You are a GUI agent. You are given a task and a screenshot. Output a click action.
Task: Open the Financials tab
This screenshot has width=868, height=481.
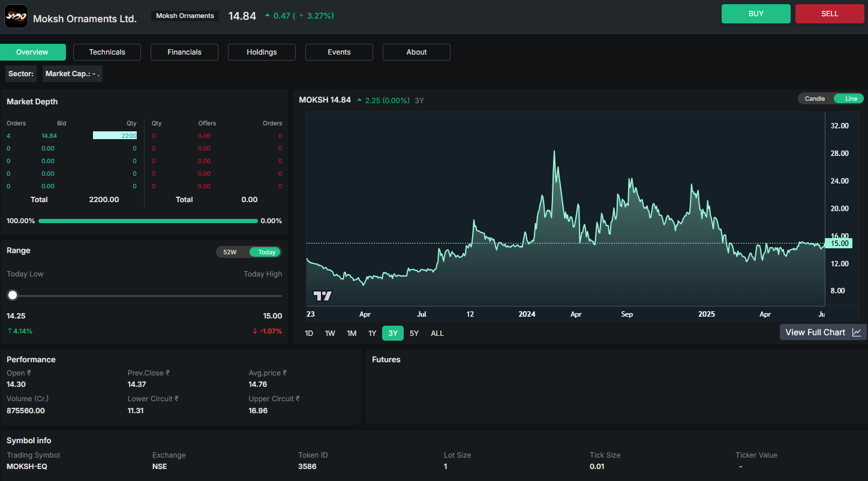tap(185, 52)
